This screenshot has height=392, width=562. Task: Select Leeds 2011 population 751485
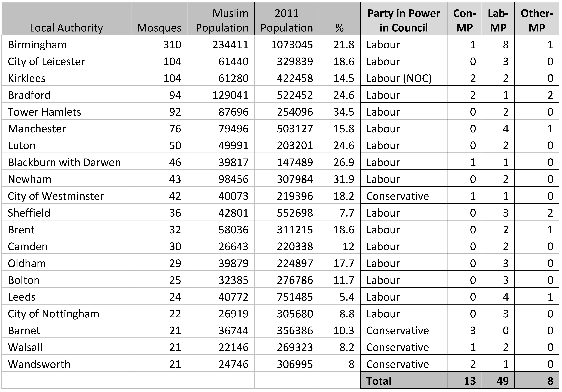click(x=295, y=297)
